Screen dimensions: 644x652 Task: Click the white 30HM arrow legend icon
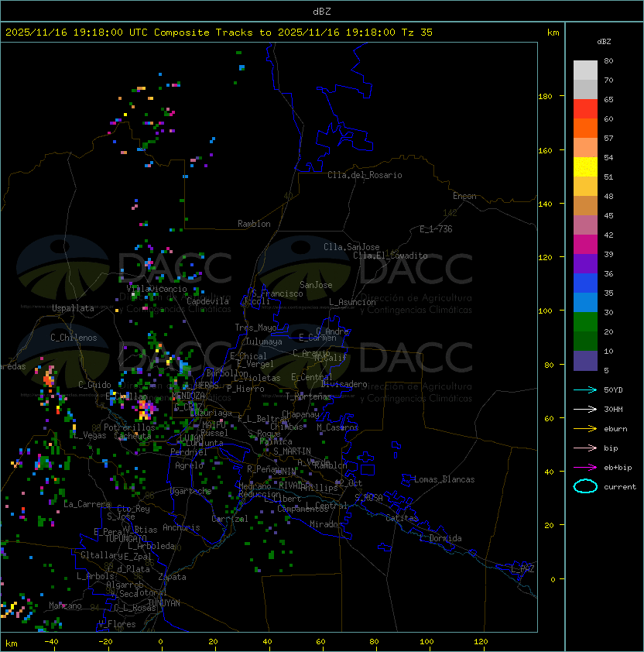(x=585, y=409)
